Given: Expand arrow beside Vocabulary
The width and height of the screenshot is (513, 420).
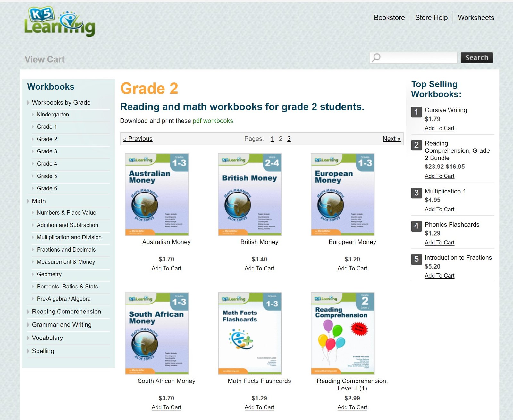Looking at the screenshot, I should point(28,338).
